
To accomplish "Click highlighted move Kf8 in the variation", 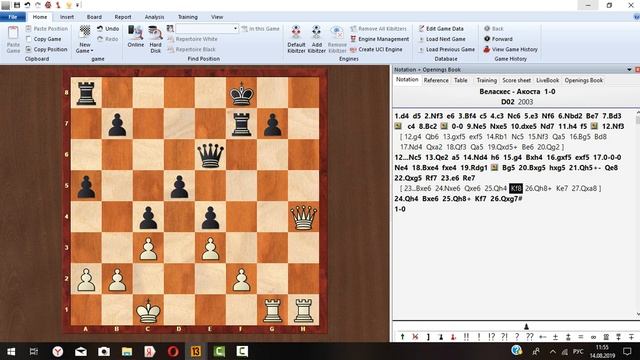I will (x=516, y=189).
